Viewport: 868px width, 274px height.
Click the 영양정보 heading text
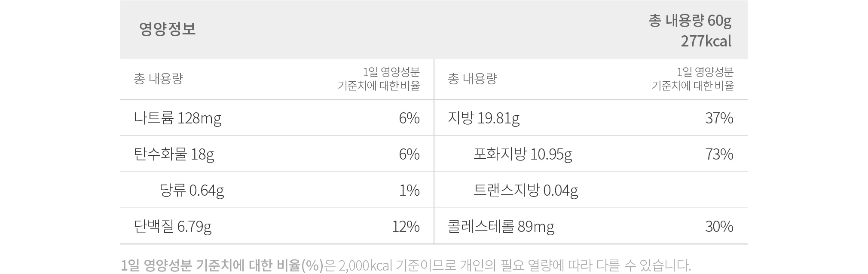pos(167,29)
